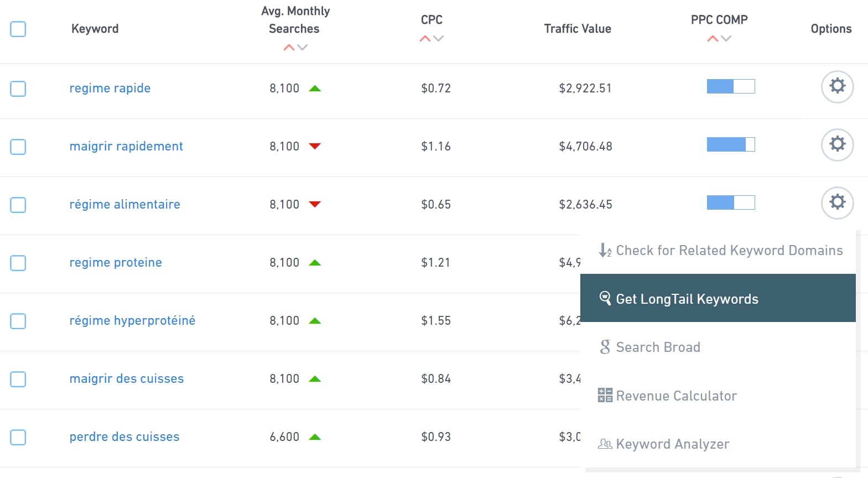Check the regime proteine row checkbox
The height and width of the screenshot is (478, 868).
pyautogui.click(x=18, y=263)
